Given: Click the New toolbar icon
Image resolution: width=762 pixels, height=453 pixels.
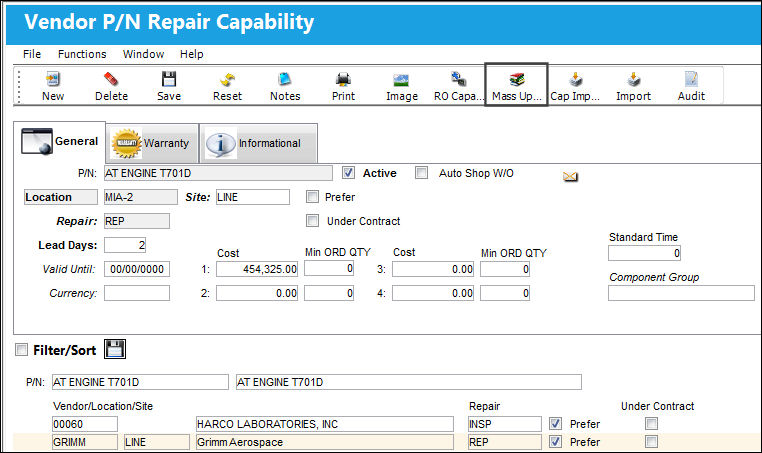Looking at the screenshot, I should (x=52, y=79).
